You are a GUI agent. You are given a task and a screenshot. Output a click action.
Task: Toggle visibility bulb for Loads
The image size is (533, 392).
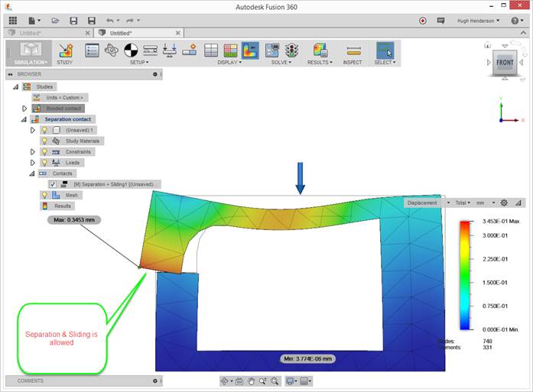(x=44, y=163)
